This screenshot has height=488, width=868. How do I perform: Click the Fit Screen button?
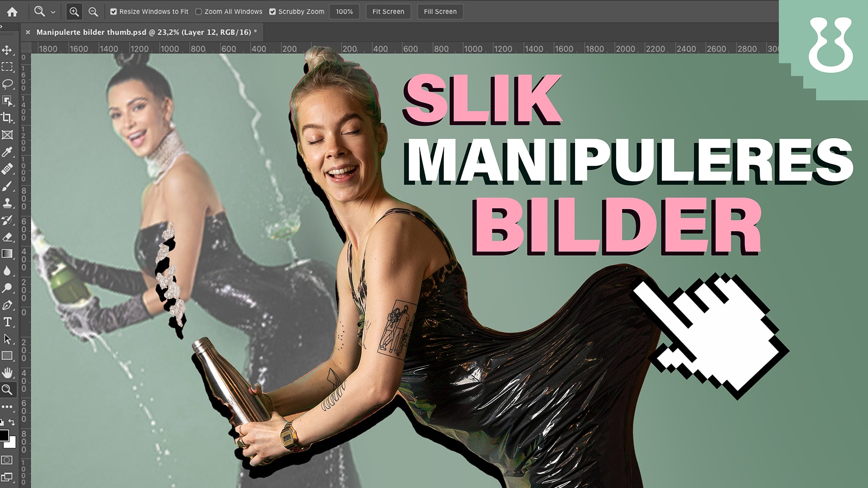388,12
